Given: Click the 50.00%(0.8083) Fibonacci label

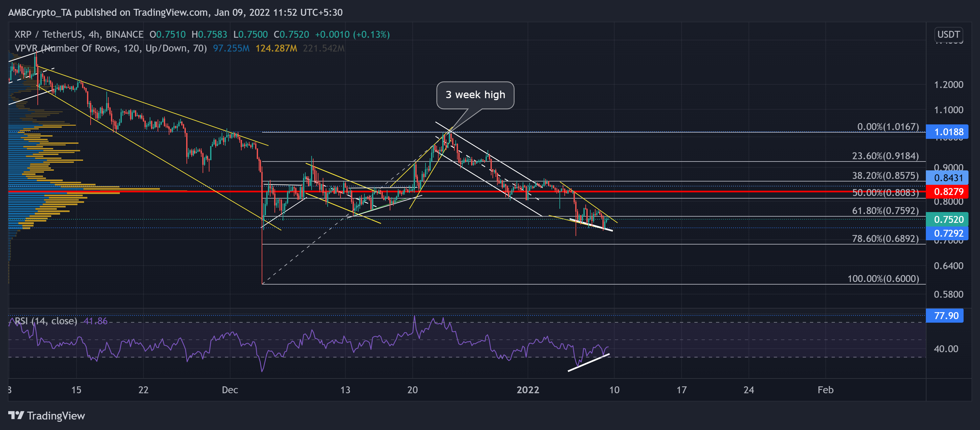Looking at the screenshot, I should (x=885, y=193).
